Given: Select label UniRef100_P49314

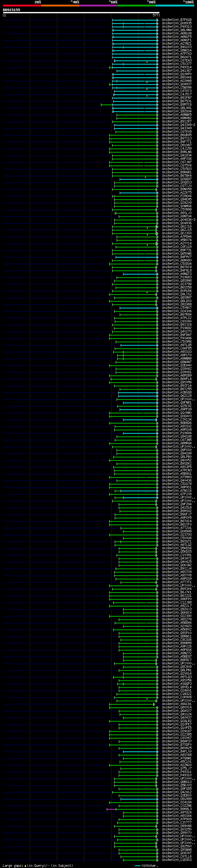Looking at the screenshot, I should pos(177,67).
